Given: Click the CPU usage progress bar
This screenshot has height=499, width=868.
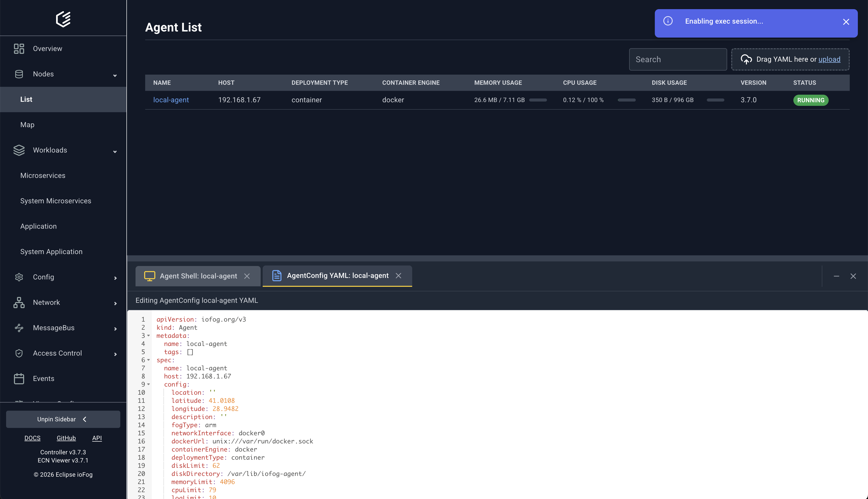Looking at the screenshot, I should pos(626,100).
